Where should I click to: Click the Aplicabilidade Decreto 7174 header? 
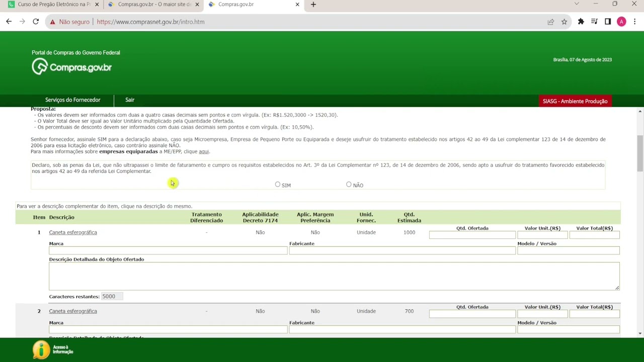(260, 217)
